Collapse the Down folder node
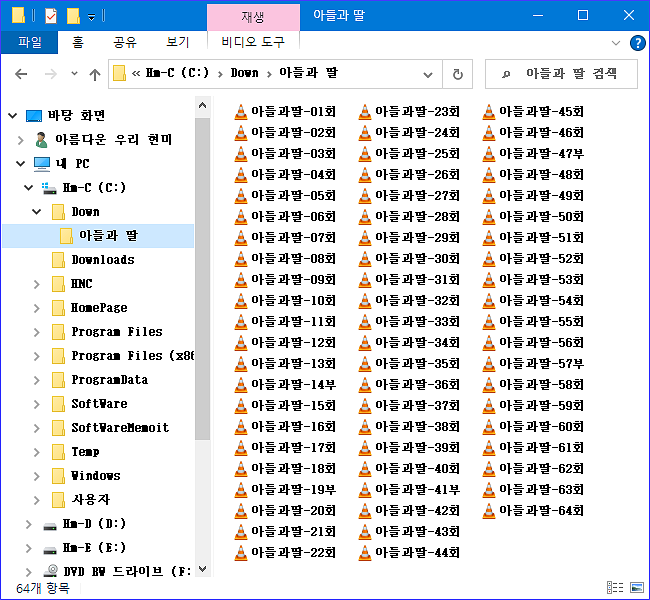The height and width of the screenshot is (600, 650). pyautogui.click(x=37, y=211)
